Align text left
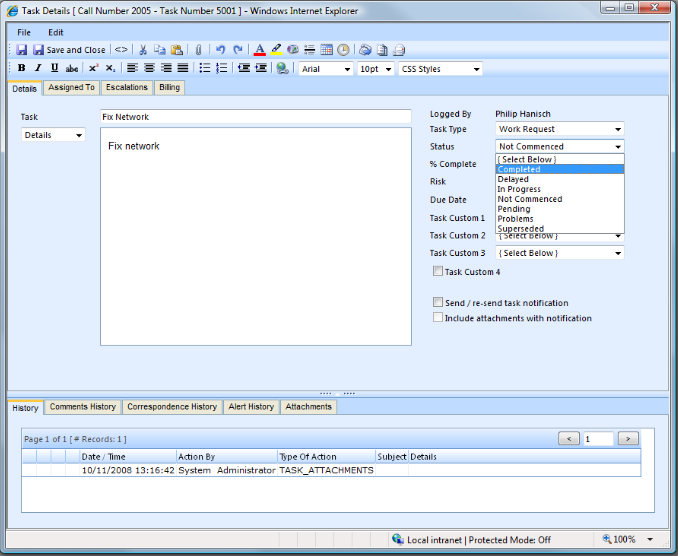 (132, 68)
